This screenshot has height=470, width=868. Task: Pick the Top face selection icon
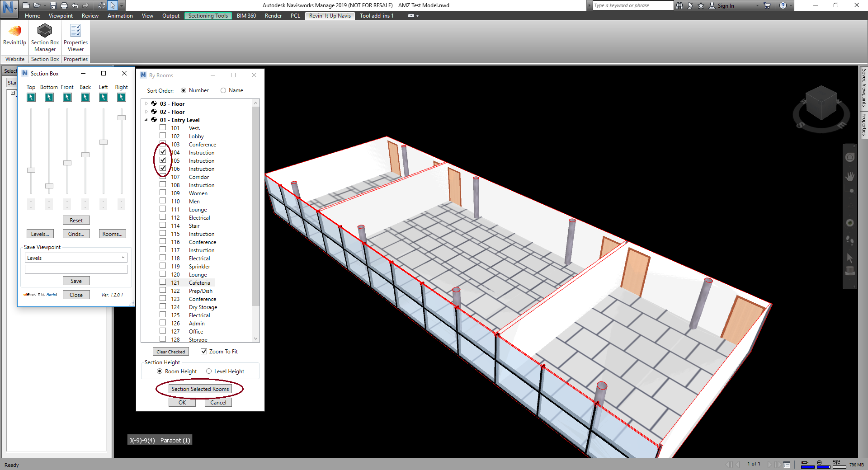31,97
